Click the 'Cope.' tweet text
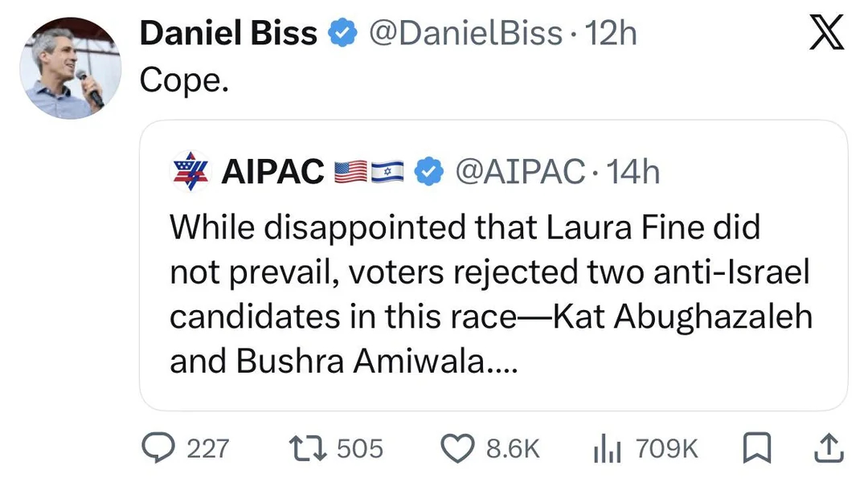This screenshot has height=482, width=868. 184,79
